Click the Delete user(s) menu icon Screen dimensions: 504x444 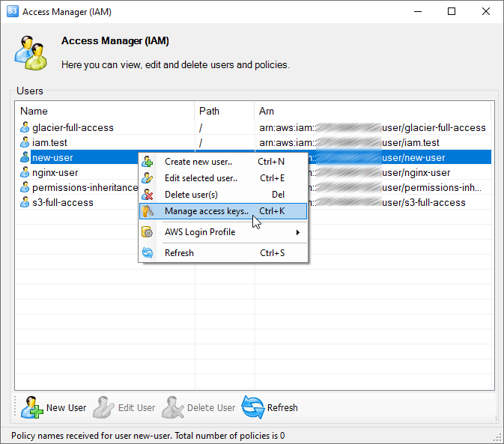coord(148,195)
